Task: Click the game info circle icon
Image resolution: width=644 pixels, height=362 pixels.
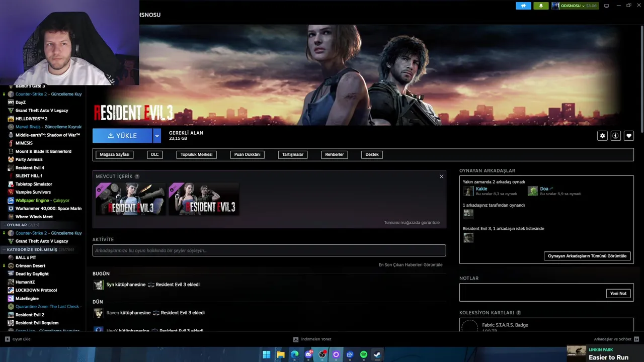Action: [x=615, y=136]
